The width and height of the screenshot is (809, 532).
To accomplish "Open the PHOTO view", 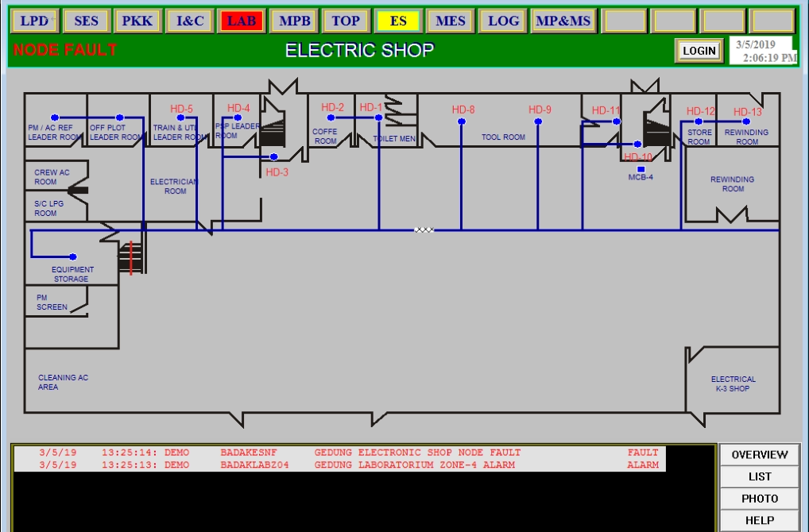I will (759, 499).
